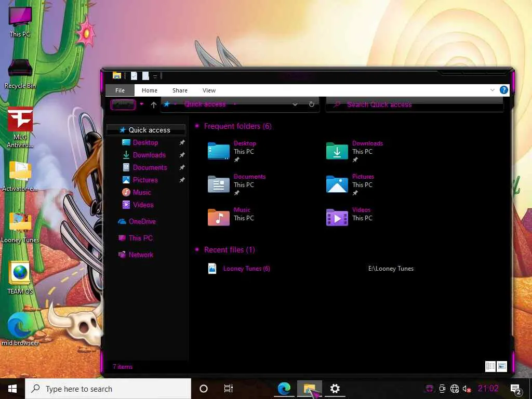
Task: Click the Downloads folder icon in Frequent folders
Action: pos(337,151)
